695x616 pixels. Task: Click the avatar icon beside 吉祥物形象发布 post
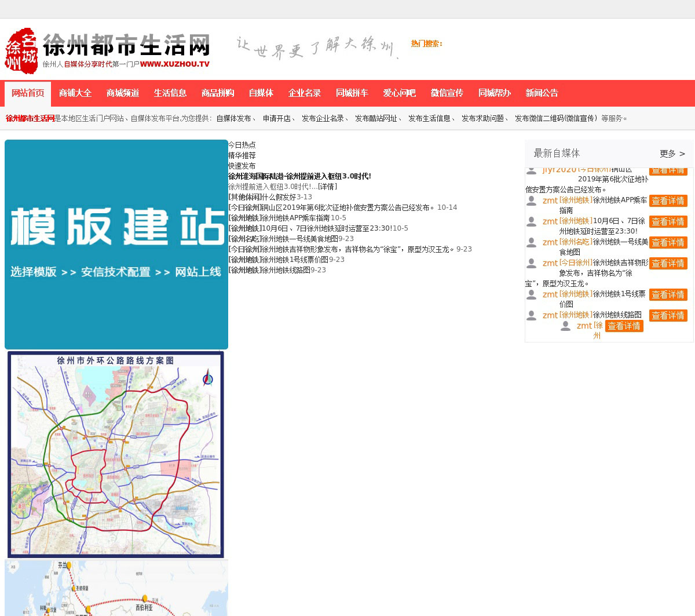pyautogui.click(x=531, y=263)
